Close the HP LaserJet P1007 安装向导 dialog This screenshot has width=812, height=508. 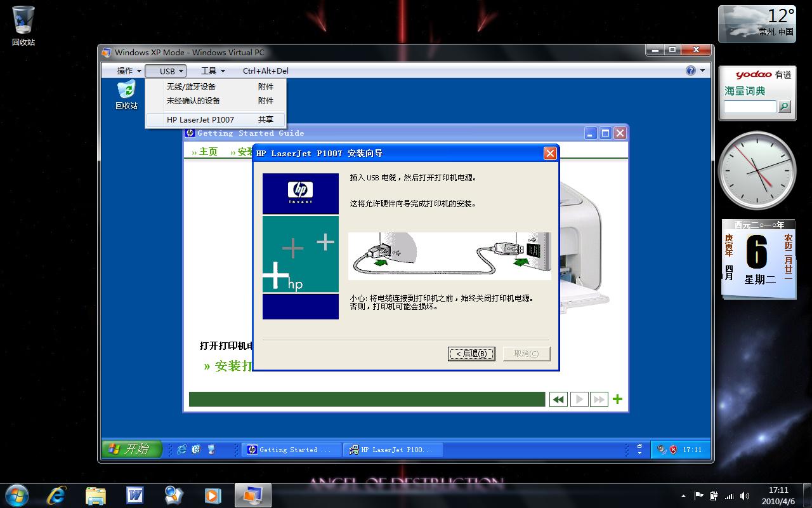tap(550, 153)
